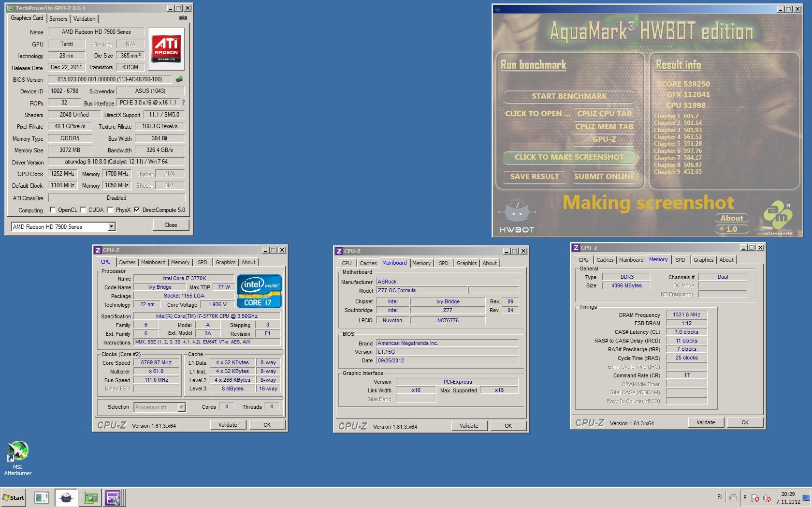The image size is (812, 508).
Task: Click Validate in CPU-Z CPU window
Action: click(228, 425)
